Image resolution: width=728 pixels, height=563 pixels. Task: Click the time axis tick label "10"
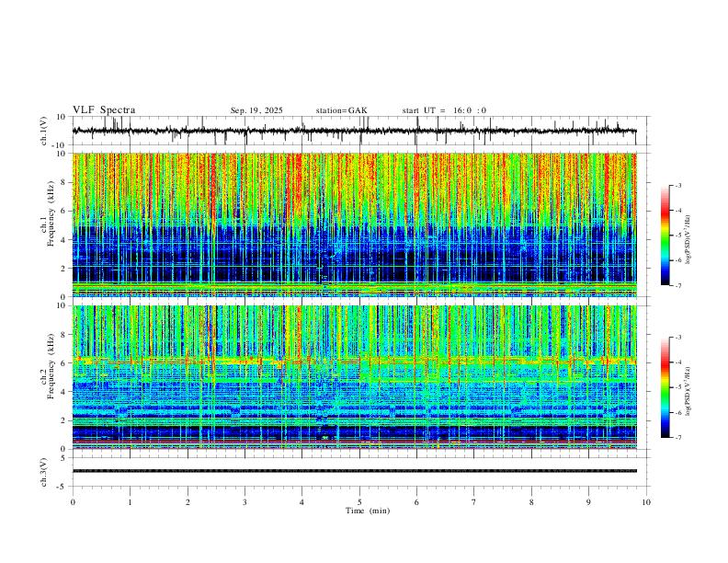tap(646, 502)
